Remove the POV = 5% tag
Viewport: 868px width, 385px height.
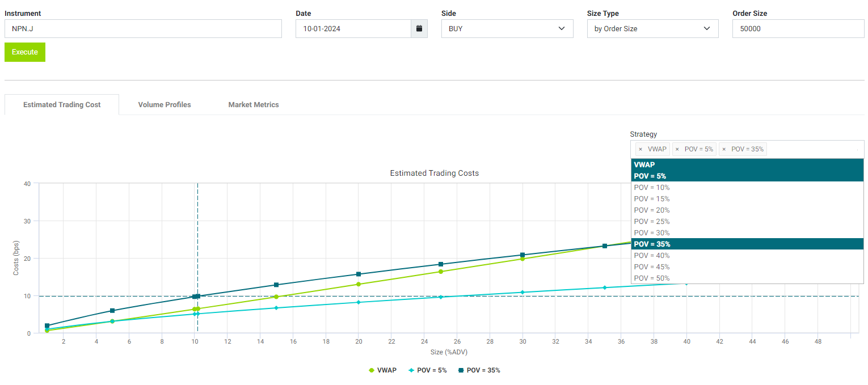coord(677,149)
